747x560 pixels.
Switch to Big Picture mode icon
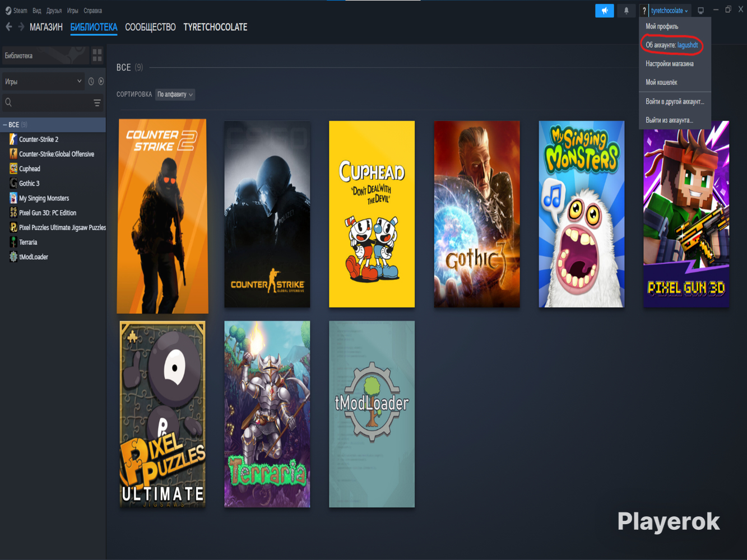click(700, 11)
